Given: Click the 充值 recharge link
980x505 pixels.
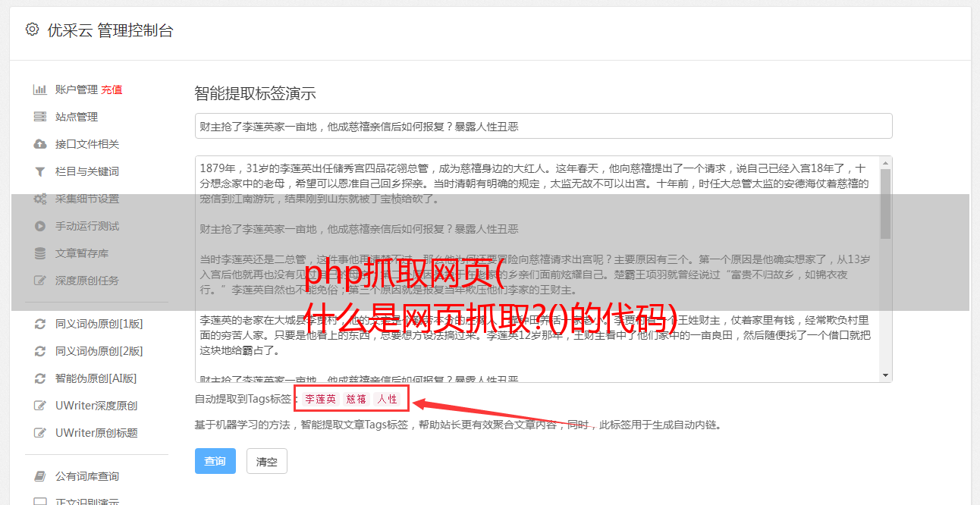Looking at the screenshot, I should [x=112, y=89].
